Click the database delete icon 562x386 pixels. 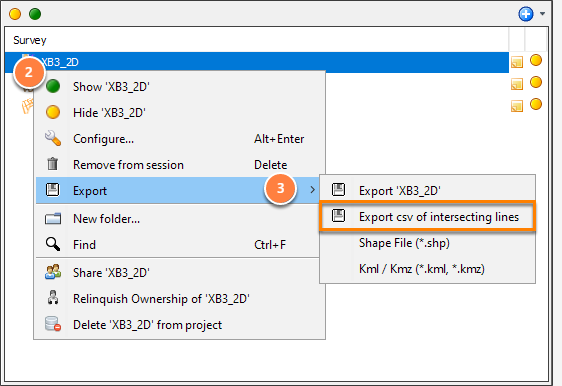[x=53, y=324]
